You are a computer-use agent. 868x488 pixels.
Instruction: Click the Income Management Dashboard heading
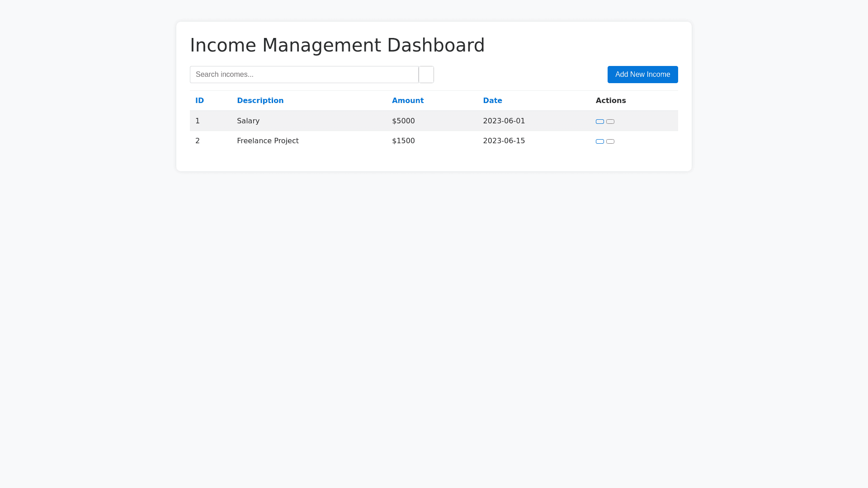pos(337,45)
